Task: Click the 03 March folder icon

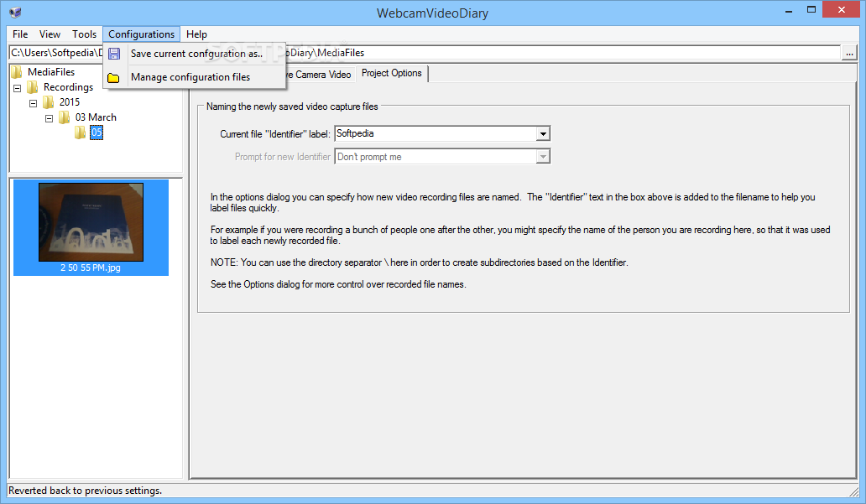Action: [x=65, y=117]
